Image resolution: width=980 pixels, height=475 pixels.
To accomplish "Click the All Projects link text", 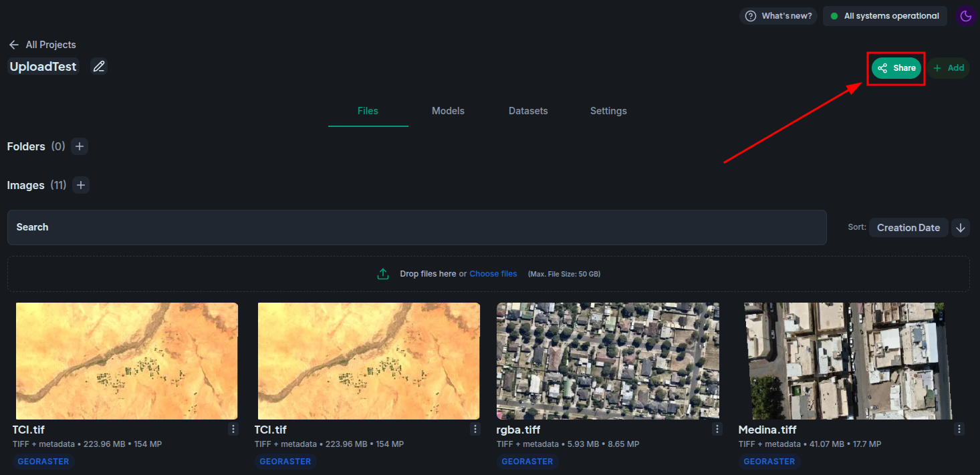I will click(x=51, y=45).
